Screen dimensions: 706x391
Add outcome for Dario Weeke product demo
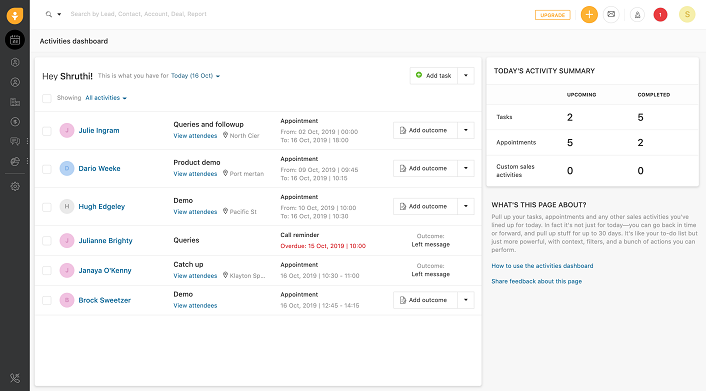tap(425, 168)
